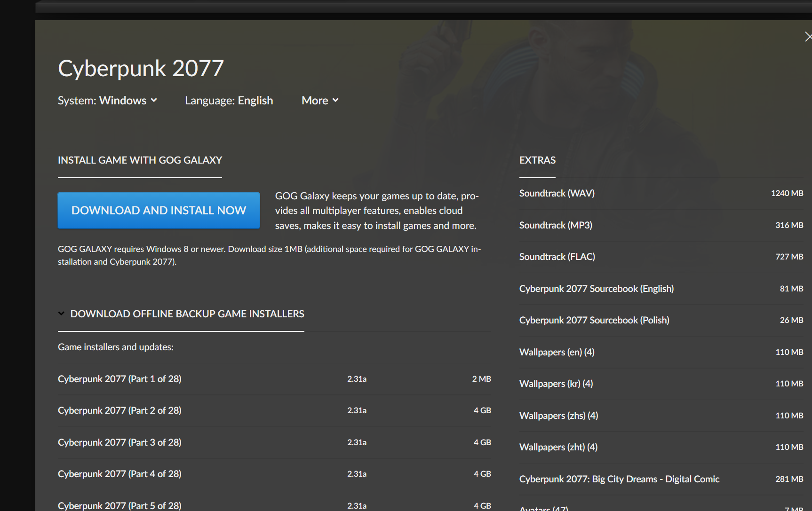Click the 4 GB size of Part 4 of 28
This screenshot has height=511, width=812.
tap(482, 474)
